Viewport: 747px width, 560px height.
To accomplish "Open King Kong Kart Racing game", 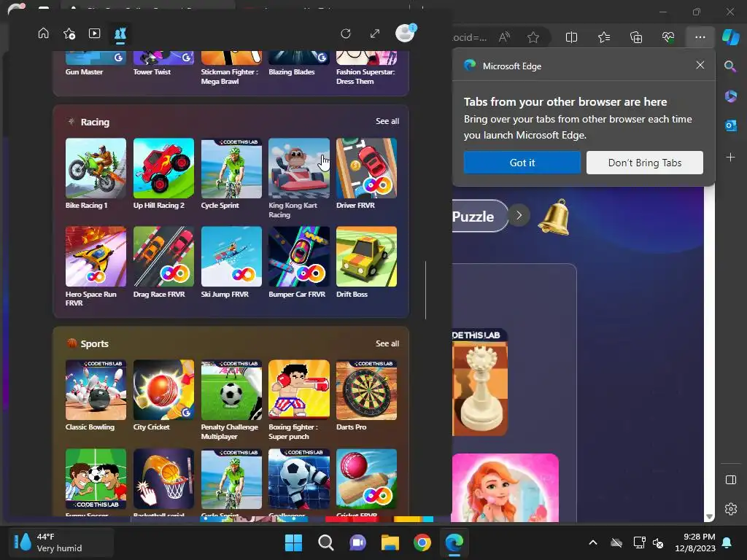I will pyautogui.click(x=298, y=168).
